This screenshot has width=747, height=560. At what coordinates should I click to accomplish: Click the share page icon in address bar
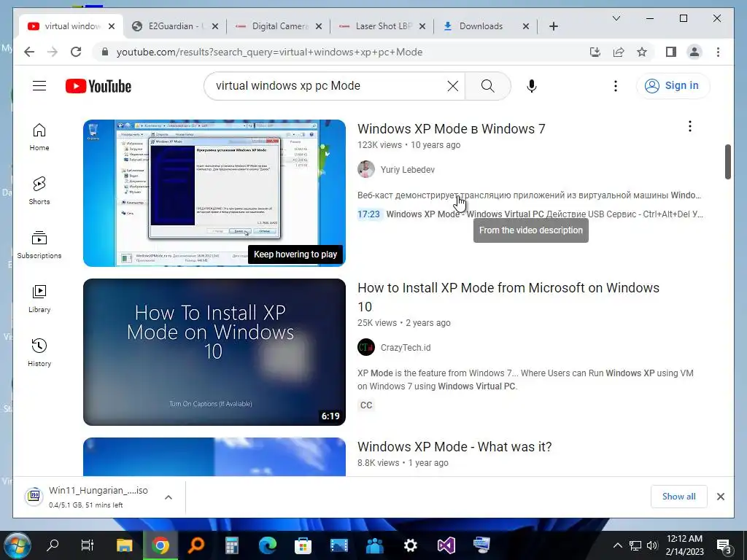click(x=619, y=52)
